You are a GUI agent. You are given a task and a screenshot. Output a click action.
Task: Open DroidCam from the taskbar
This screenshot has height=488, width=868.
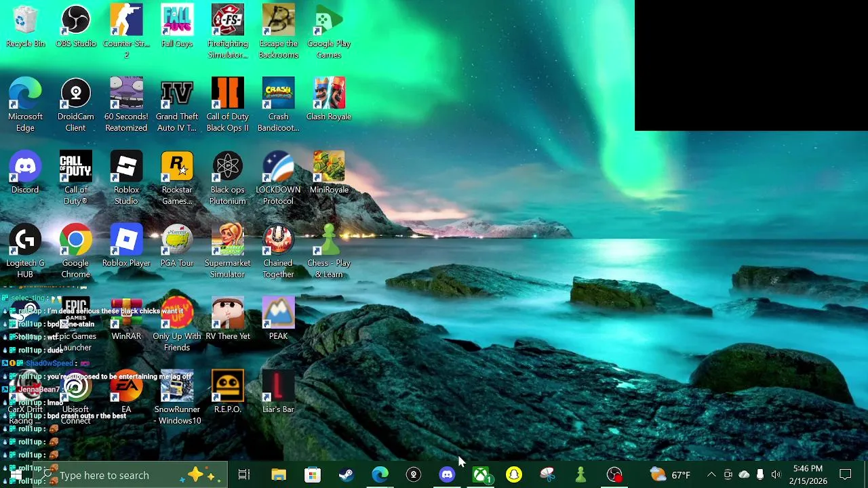413,475
